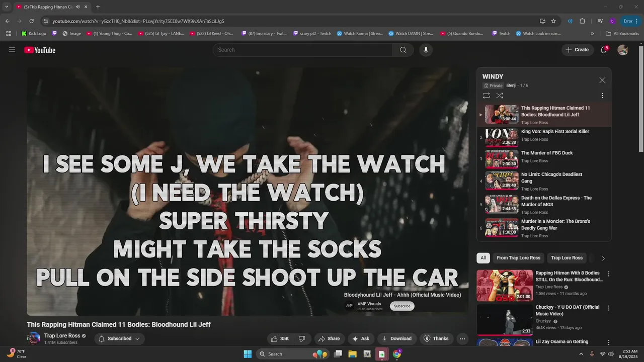This screenshot has width=644, height=362.
Task: Open WINDY playlist more options menu
Action: pyautogui.click(x=602, y=96)
